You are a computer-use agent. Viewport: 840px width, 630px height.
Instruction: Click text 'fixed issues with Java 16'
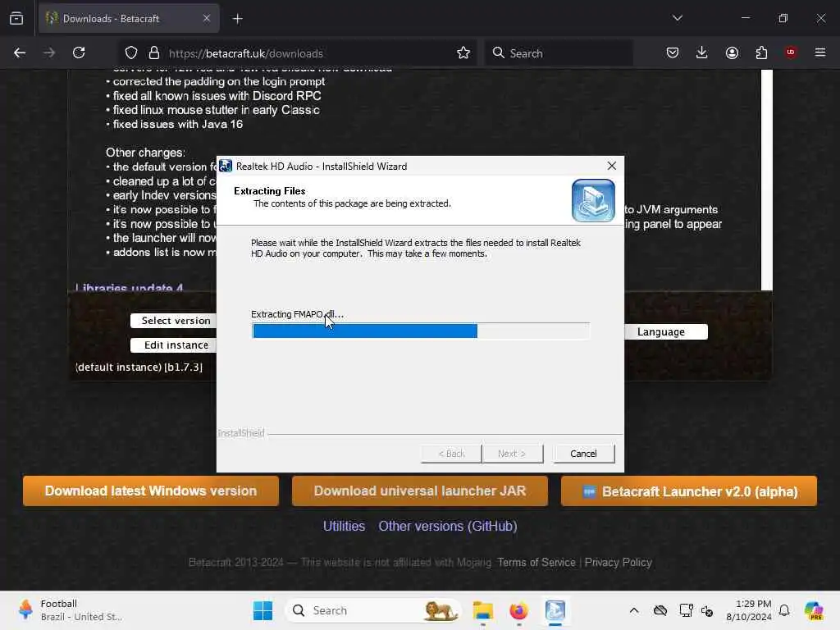(178, 124)
